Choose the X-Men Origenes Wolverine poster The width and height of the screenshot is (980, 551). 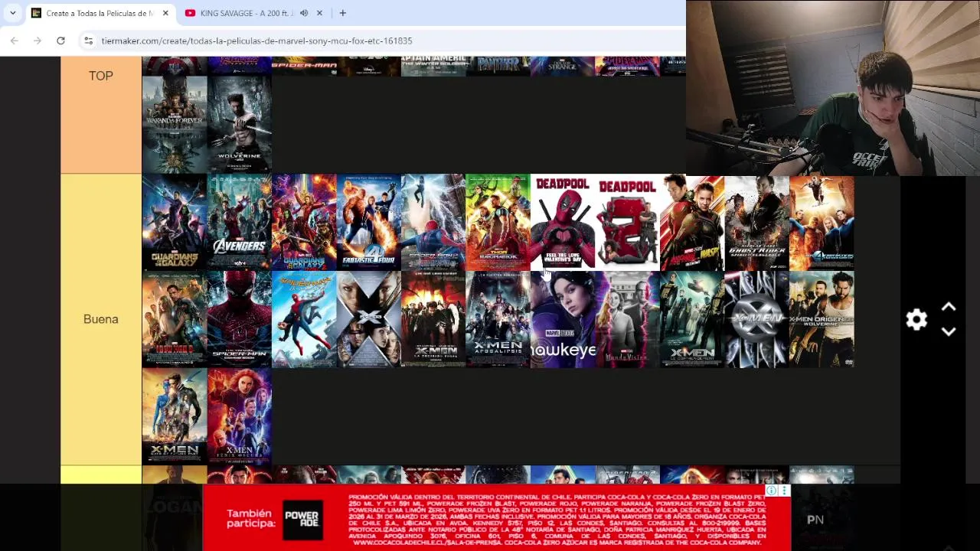(822, 320)
